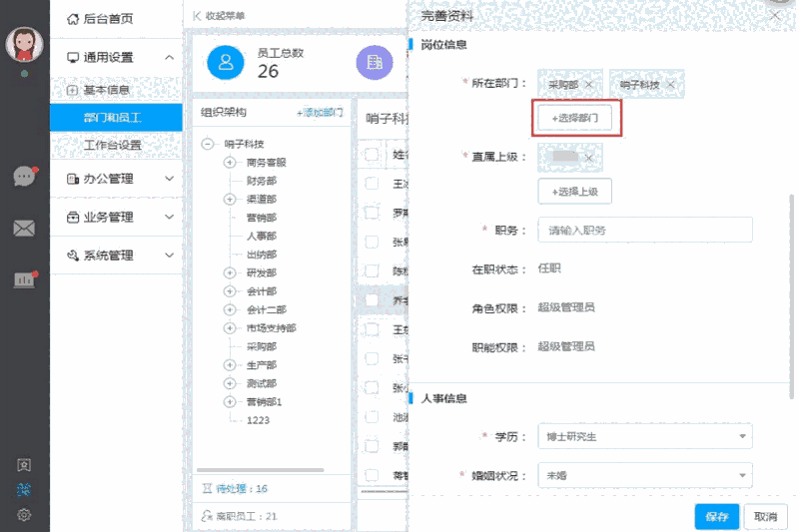The width and height of the screenshot is (799, 532).
Task: Click the purple building icon
Action: pos(375,63)
